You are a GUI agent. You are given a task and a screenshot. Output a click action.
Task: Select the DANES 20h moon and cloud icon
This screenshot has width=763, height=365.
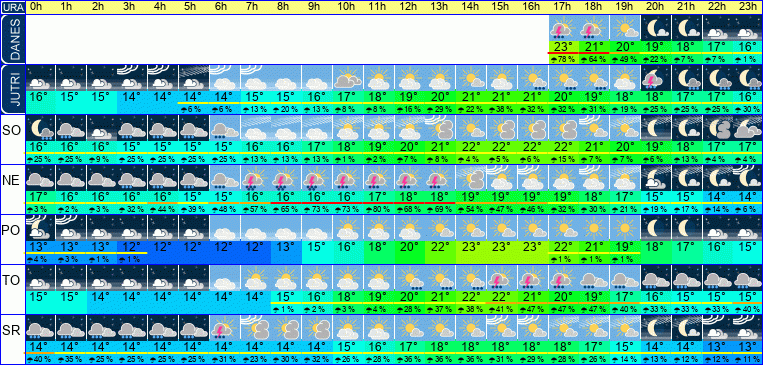(656, 28)
